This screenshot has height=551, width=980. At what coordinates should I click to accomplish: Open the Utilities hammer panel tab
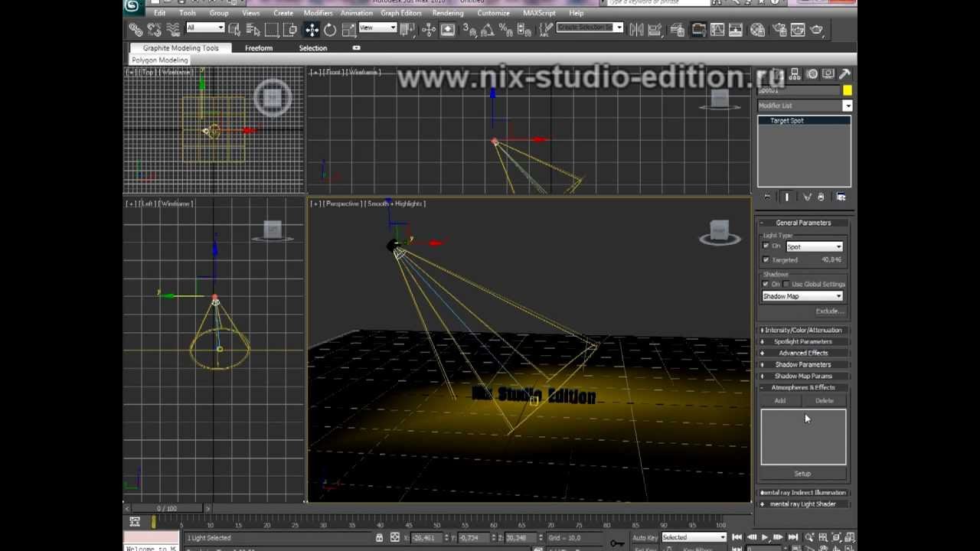pos(844,73)
